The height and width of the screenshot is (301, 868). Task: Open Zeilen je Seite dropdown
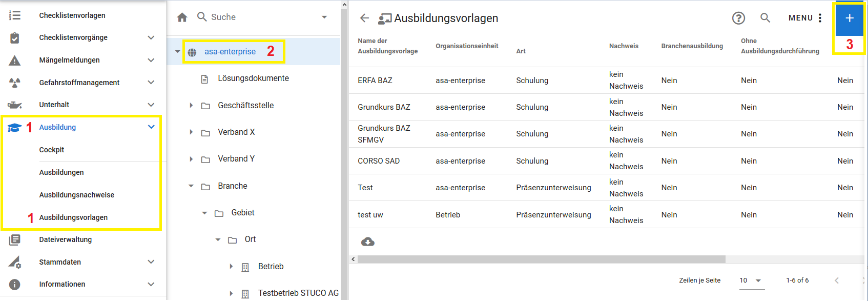(752, 280)
